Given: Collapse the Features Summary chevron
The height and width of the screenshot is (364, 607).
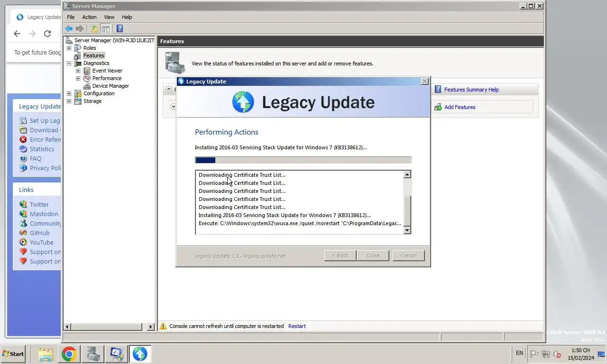Looking at the screenshot, I should [169, 89].
